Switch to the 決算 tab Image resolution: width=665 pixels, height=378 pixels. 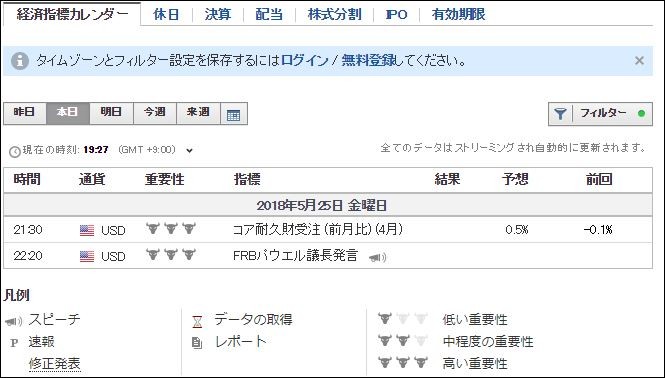(x=218, y=14)
